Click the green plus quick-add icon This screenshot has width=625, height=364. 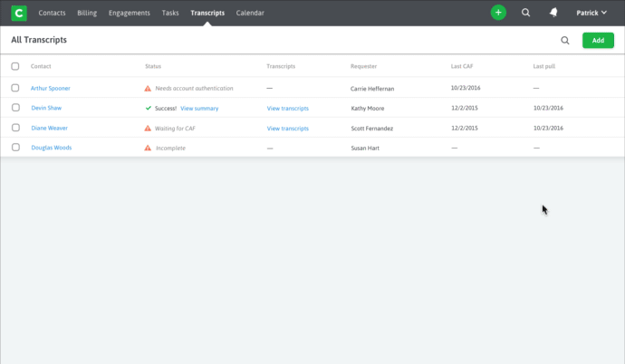498,13
